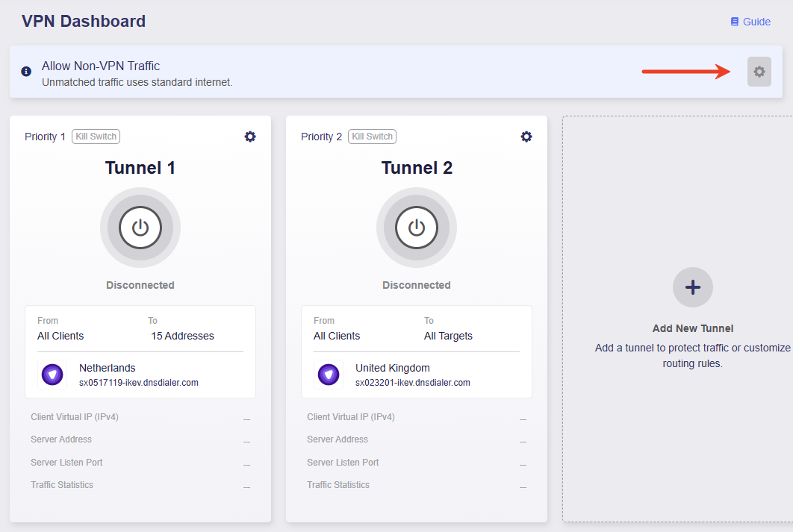Click Add New Tunnel label
The width and height of the screenshot is (793, 532).
pos(692,328)
